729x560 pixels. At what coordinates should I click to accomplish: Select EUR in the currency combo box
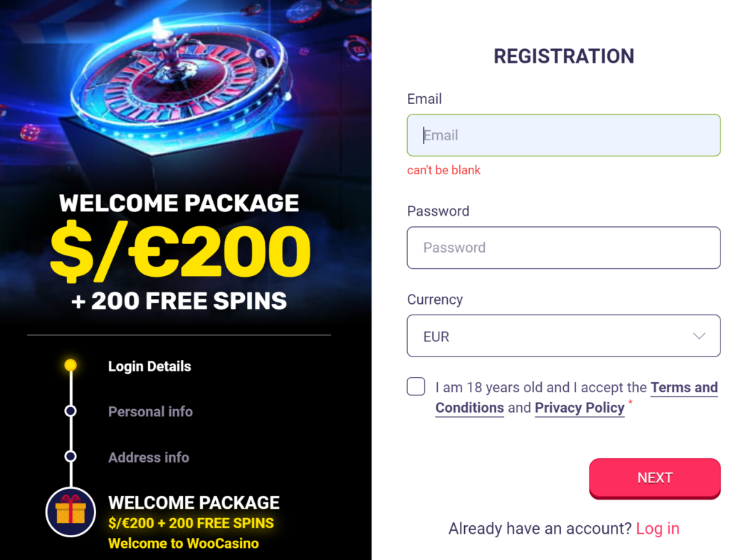click(x=563, y=335)
